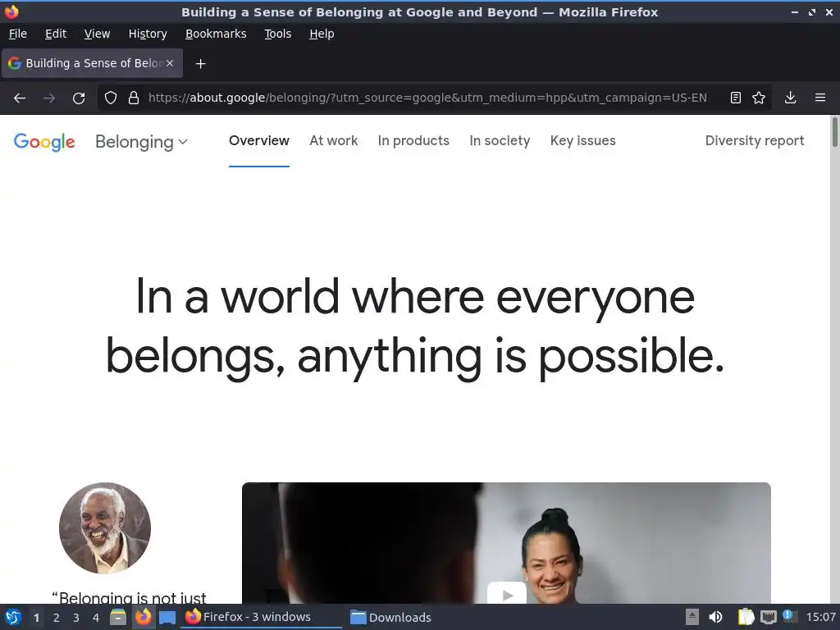Open the View menu
Viewport: 840px width, 630px height.
(97, 34)
